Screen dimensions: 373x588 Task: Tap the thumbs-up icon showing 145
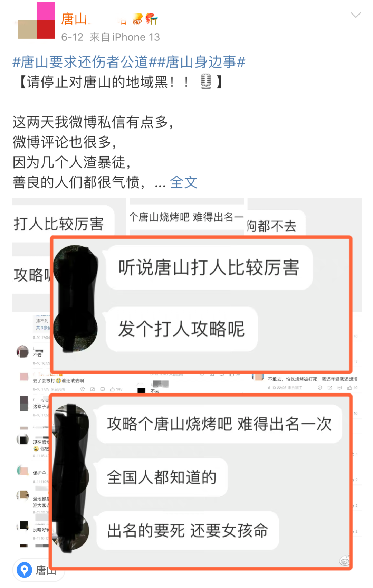112,389
